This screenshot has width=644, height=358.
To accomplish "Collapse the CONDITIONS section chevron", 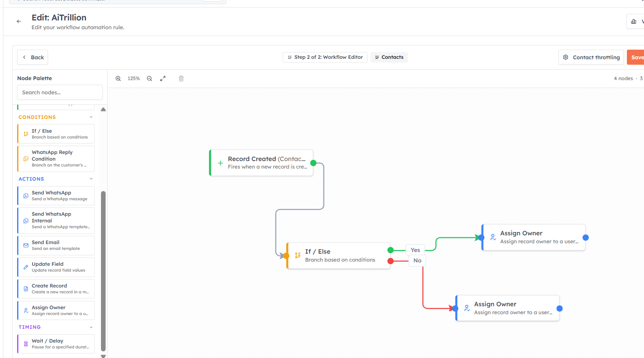I will coord(91,117).
